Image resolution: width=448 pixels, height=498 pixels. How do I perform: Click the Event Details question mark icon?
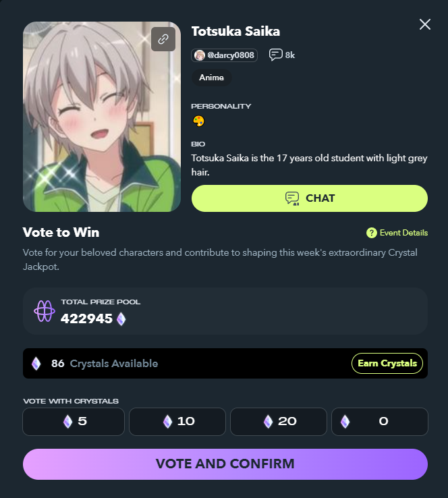click(x=372, y=233)
